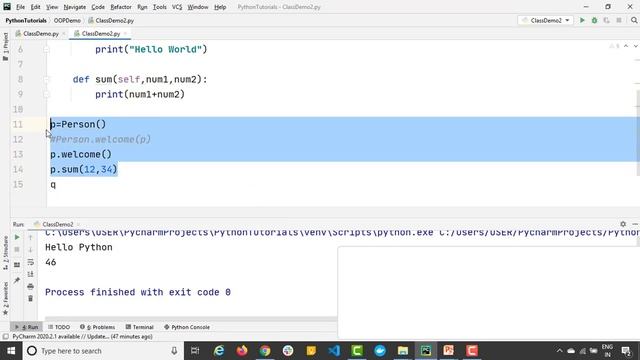Click the taskbar search box
This screenshot has width=640, height=360.
pyautogui.click(x=102, y=351)
